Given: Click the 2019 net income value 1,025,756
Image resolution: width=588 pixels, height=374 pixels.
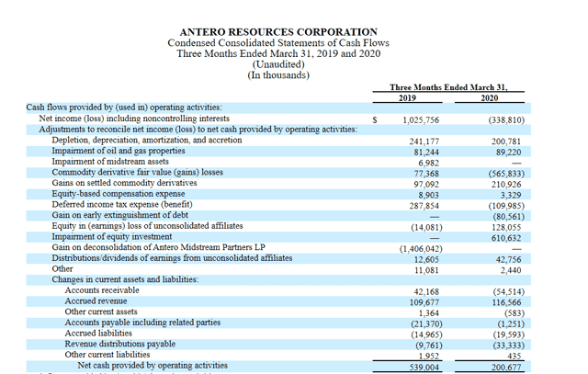Looking at the screenshot, I should [420, 119].
